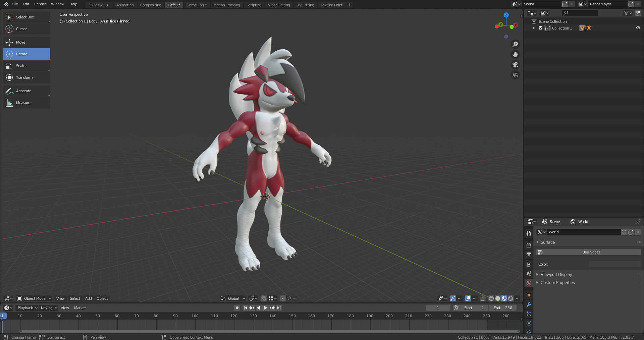Viewport: 644px width, 340px height.
Task: Toggle X-ray mode
Action: pyautogui.click(x=483, y=298)
